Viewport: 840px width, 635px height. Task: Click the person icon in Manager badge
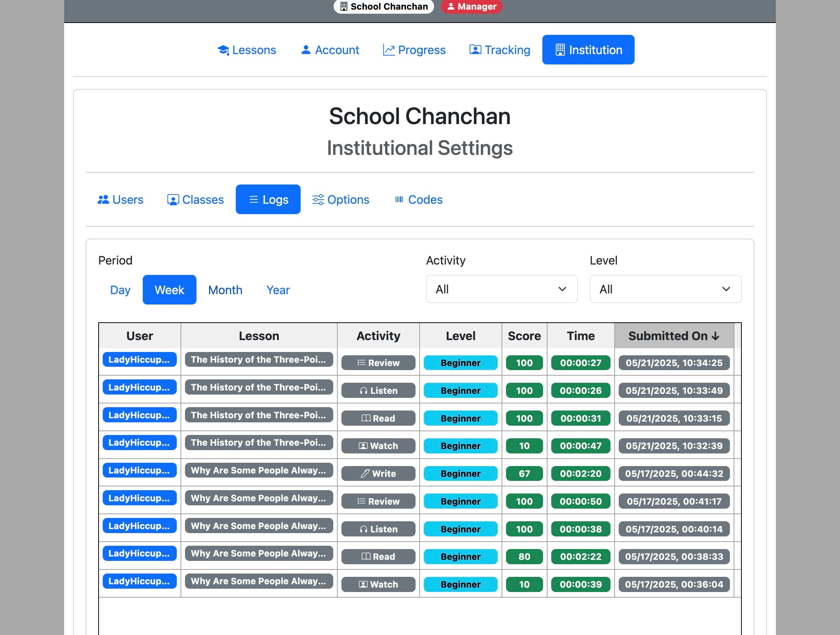451,6
